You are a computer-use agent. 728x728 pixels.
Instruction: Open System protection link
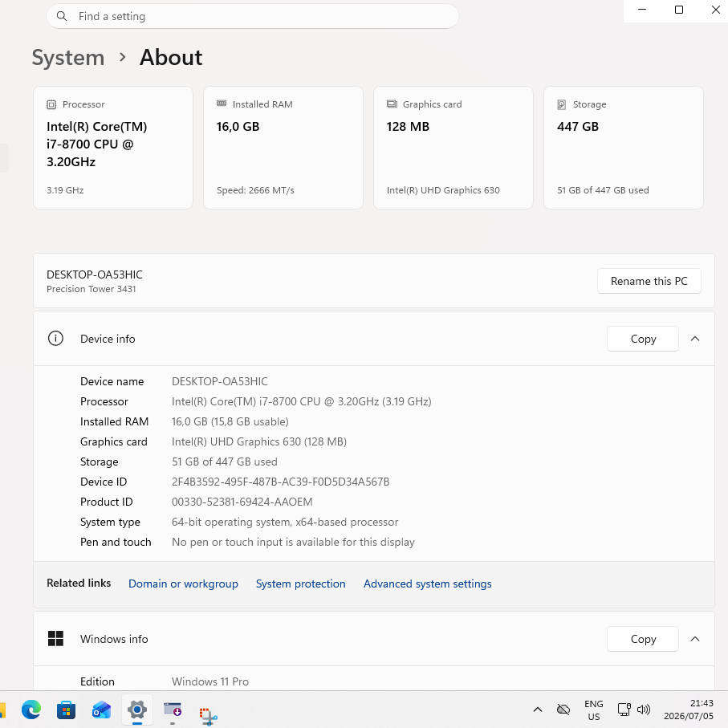[x=300, y=584]
